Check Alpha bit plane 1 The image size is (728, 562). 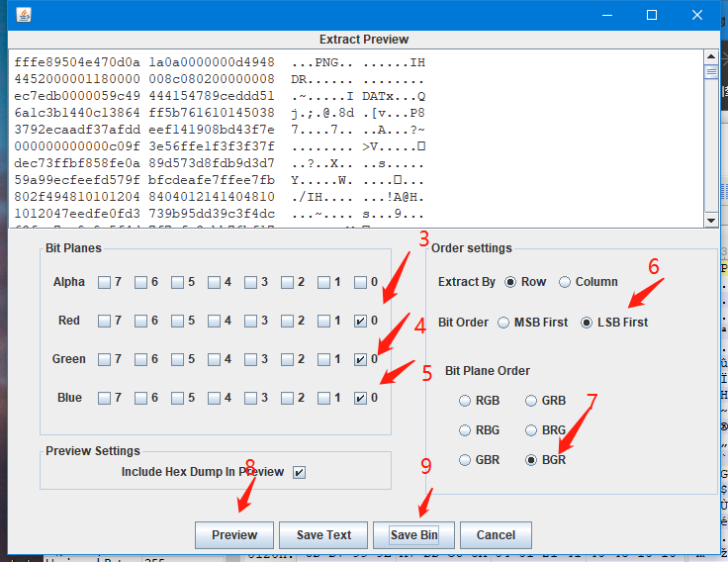coord(323,282)
